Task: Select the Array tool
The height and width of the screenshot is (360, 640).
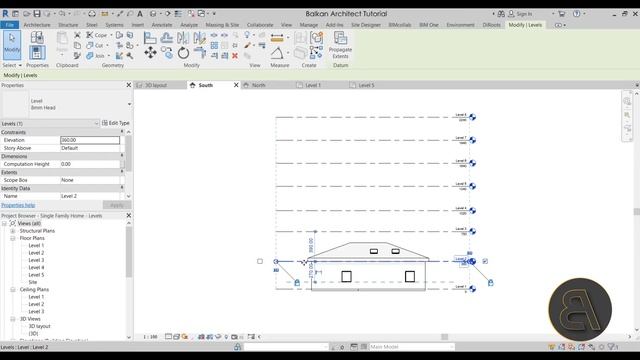Action: tap(214, 45)
